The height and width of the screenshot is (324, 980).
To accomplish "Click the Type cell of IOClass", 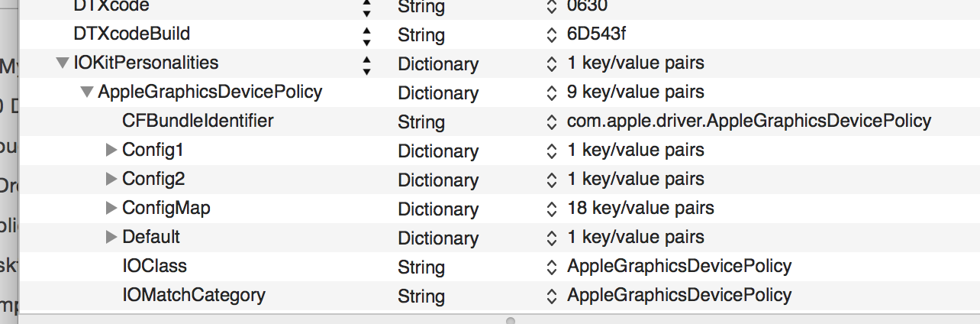I will point(421,267).
